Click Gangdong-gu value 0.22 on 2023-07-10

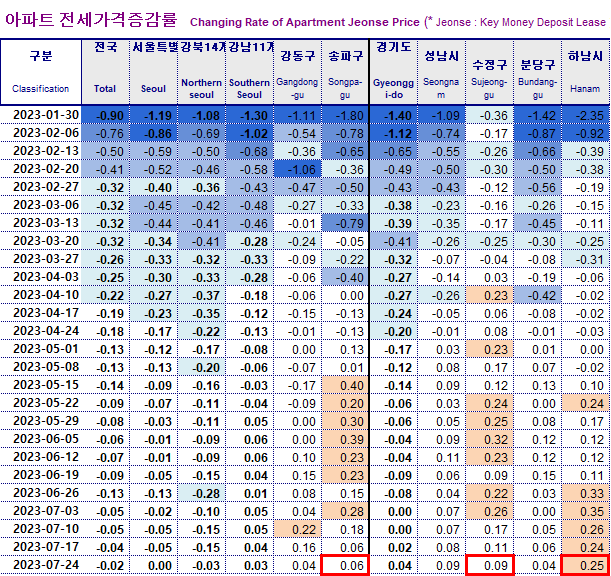click(x=298, y=528)
